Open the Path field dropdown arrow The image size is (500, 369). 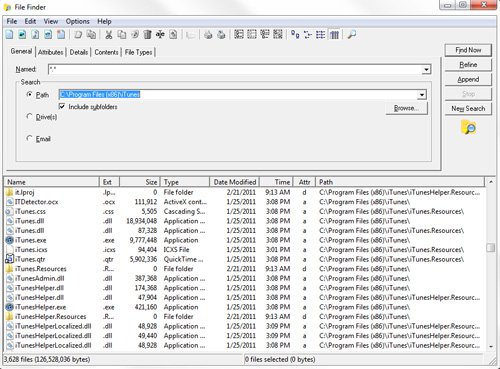tap(422, 95)
